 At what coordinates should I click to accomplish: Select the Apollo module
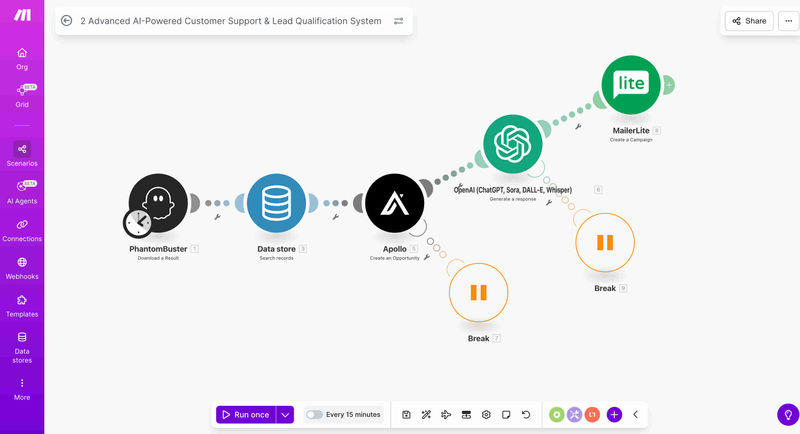coord(394,203)
